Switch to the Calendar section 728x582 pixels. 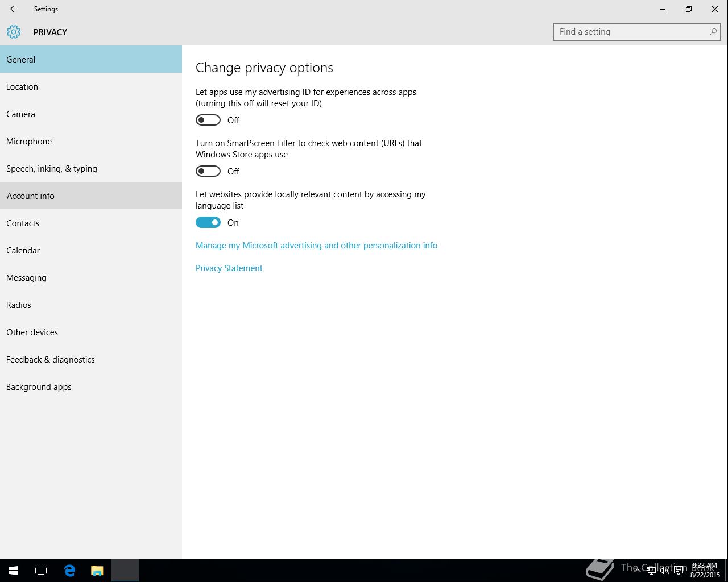(91, 250)
